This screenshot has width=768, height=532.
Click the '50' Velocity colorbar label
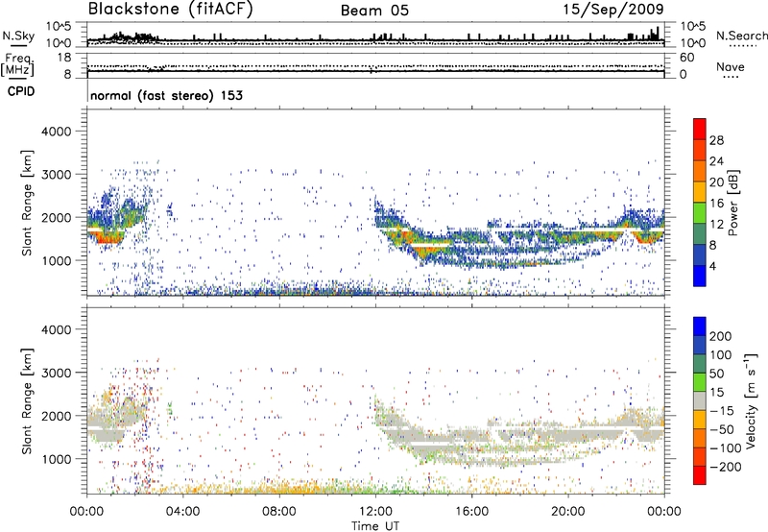716,374
